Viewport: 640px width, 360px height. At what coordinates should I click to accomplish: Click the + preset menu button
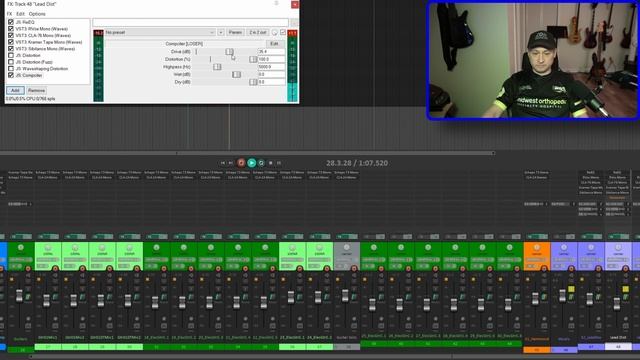click(x=221, y=32)
